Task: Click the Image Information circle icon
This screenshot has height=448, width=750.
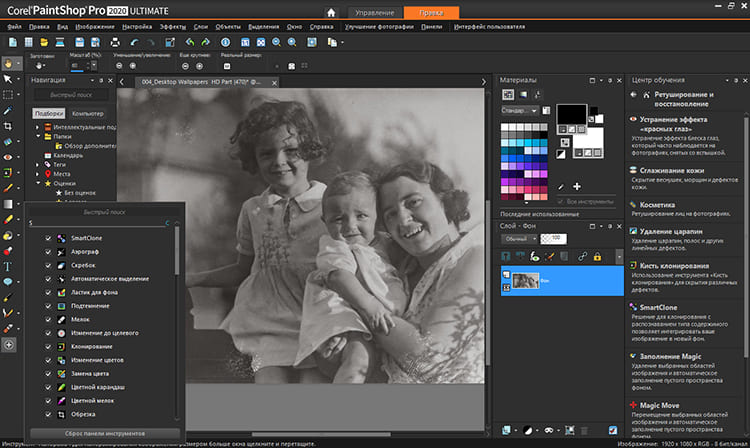Action: (x=225, y=43)
